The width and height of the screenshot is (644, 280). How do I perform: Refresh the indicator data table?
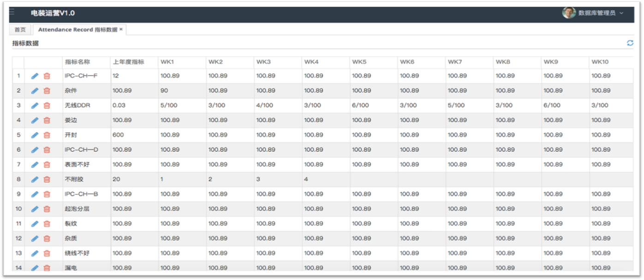click(x=630, y=43)
